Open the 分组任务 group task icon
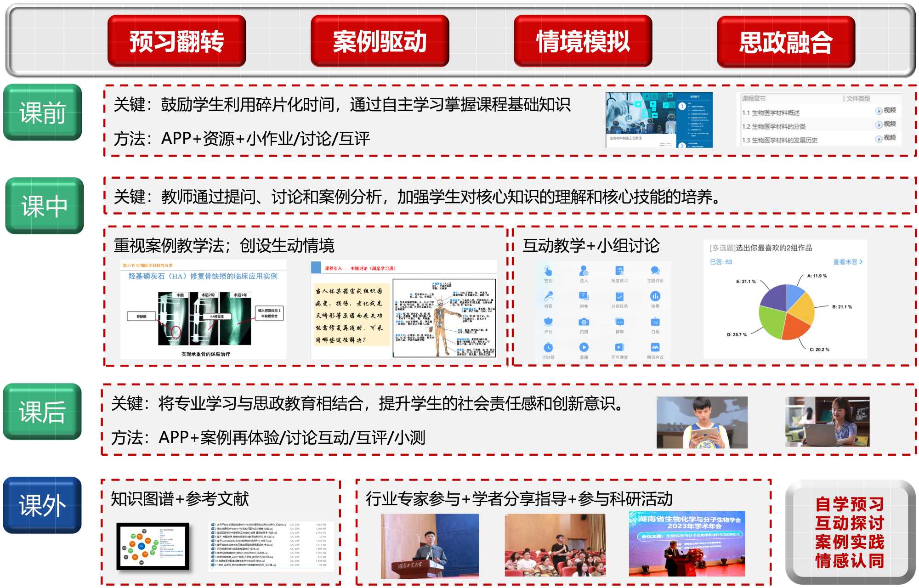 [619, 296]
